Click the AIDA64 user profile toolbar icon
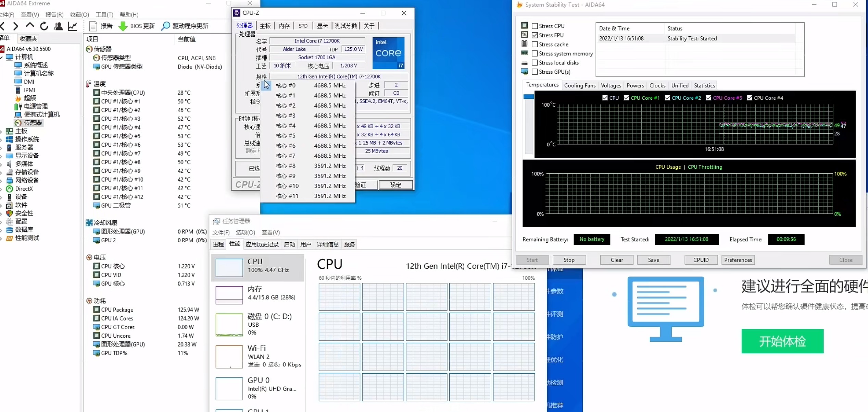Image resolution: width=868 pixels, height=412 pixels. [x=59, y=26]
